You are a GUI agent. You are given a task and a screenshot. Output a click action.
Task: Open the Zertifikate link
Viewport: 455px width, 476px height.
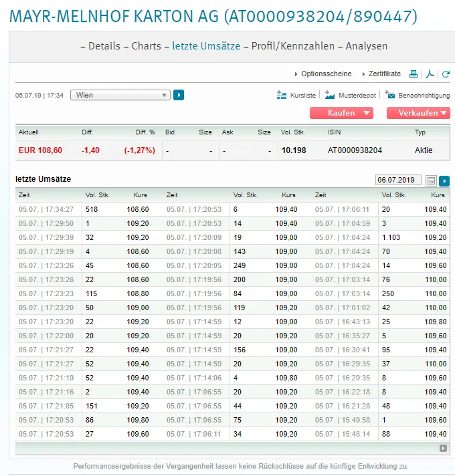385,74
